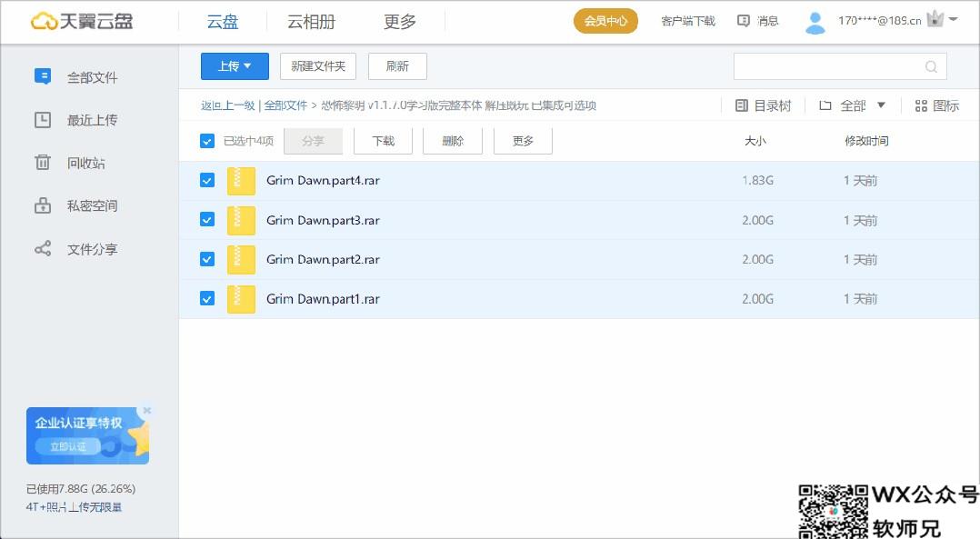The height and width of the screenshot is (539, 980).
Task: Open the account dropdown arrow
Action: click(953, 19)
